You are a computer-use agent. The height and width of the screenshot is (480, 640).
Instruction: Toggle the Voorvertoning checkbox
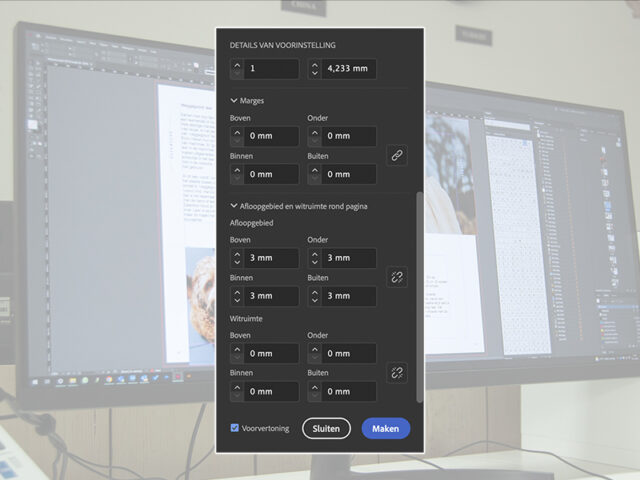pyautogui.click(x=235, y=428)
